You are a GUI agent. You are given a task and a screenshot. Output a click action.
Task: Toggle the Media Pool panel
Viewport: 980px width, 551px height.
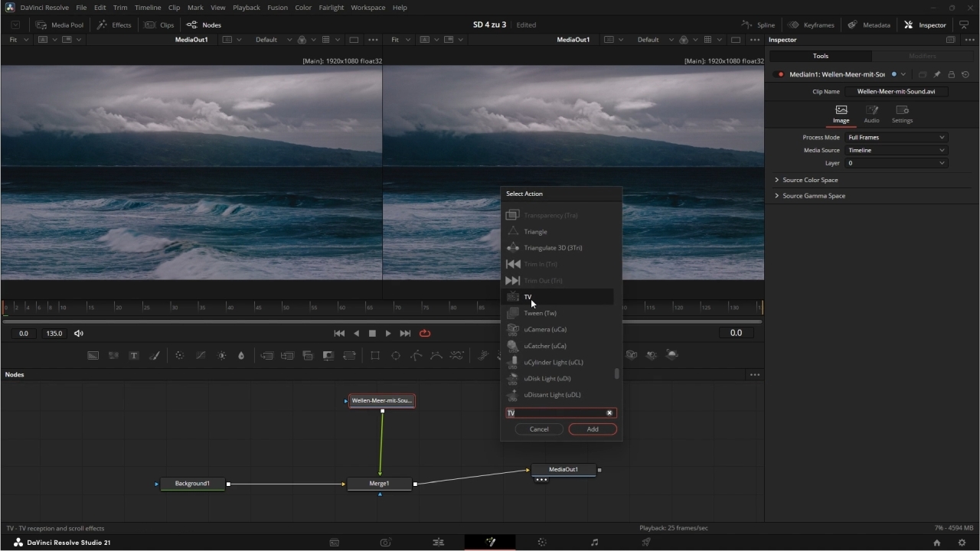[x=59, y=24]
